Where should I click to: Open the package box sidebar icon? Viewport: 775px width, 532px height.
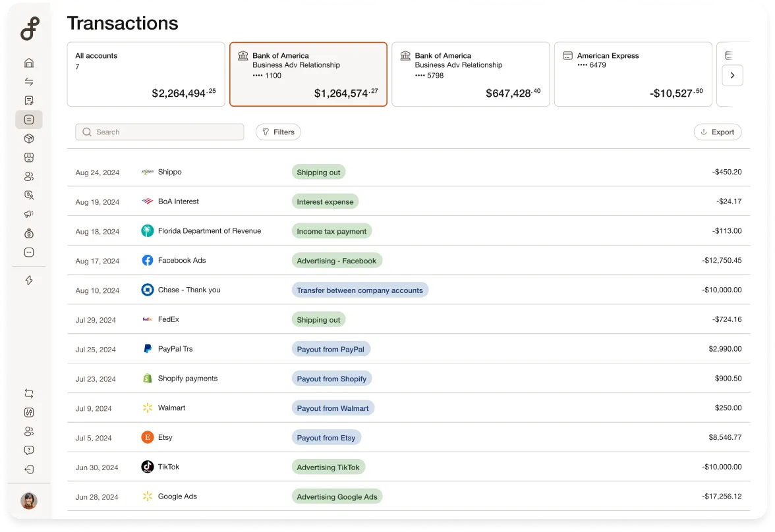pyautogui.click(x=29, y=139)
